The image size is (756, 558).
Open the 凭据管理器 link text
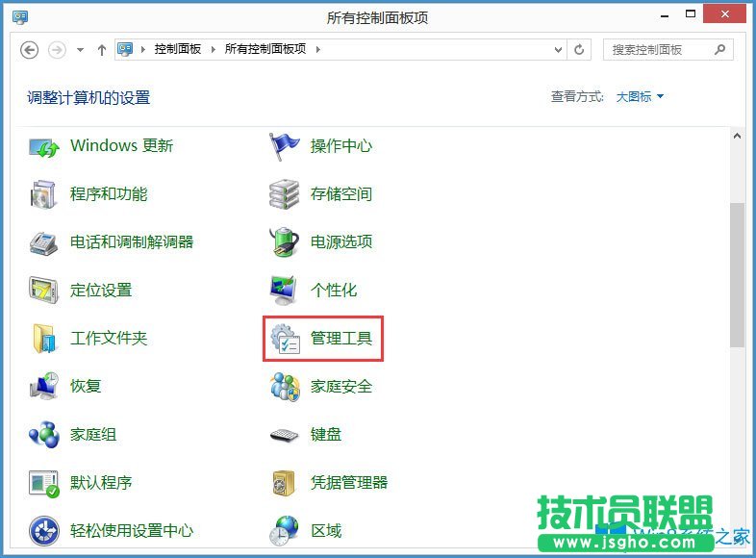pos(349,482)
